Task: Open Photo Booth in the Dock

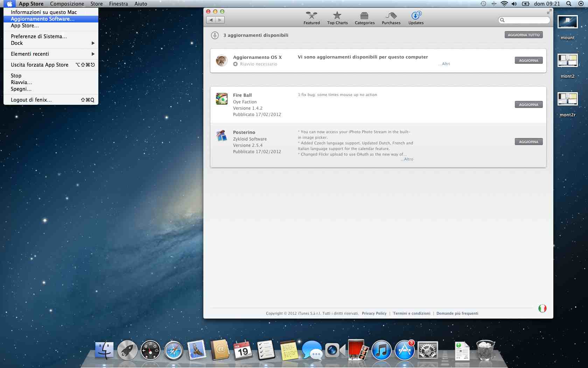Action: click(x=358, y=350)
